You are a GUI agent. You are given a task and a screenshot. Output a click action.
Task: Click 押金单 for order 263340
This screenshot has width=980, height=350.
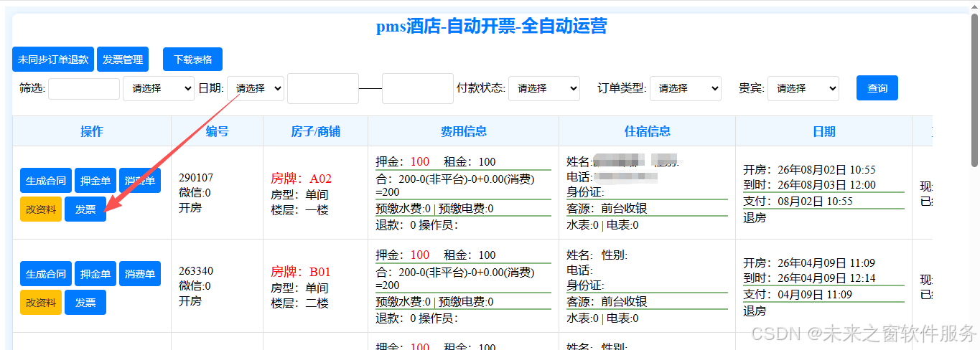[x=95, y=274]
